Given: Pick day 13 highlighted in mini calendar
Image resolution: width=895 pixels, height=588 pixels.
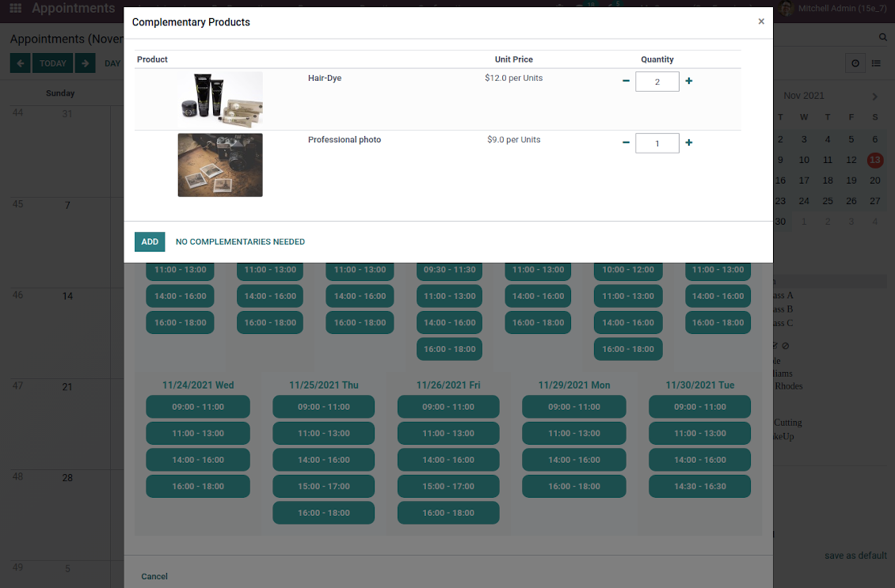Looking at the screenshot, I should click(875, 160).
